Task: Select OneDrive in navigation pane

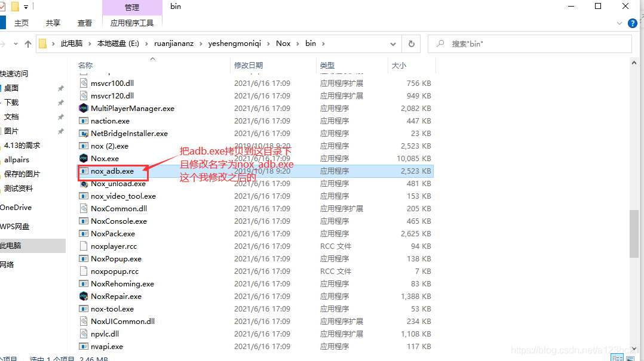Action: click(16, 207)
